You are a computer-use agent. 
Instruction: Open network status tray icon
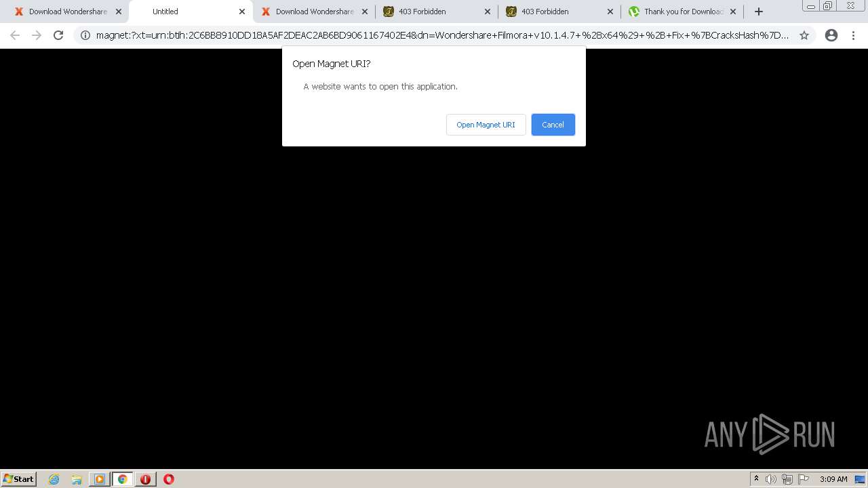pyautogui.click(x=787, y=479)
